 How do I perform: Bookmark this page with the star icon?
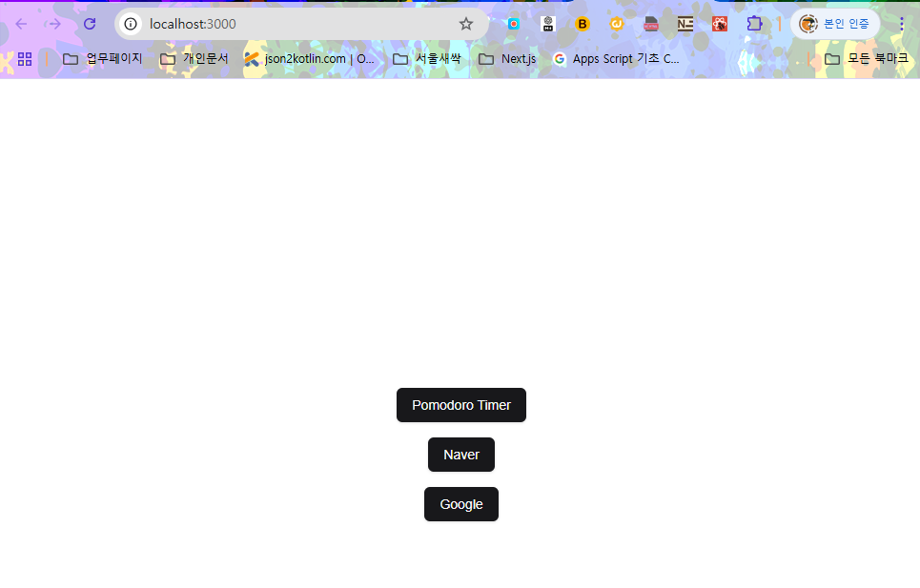click(x=466, y=24)
